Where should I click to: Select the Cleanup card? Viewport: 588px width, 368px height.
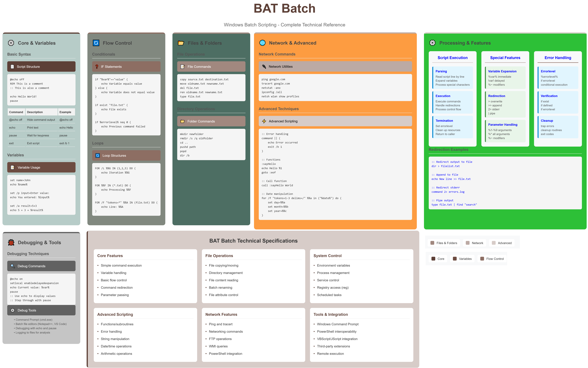(558, 127)
